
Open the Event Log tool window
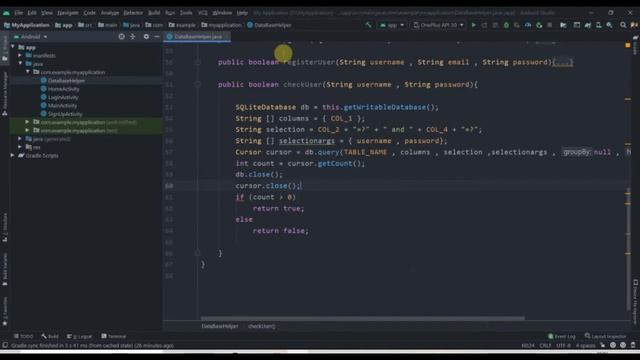pyautogui.click(x=562, y=336)
